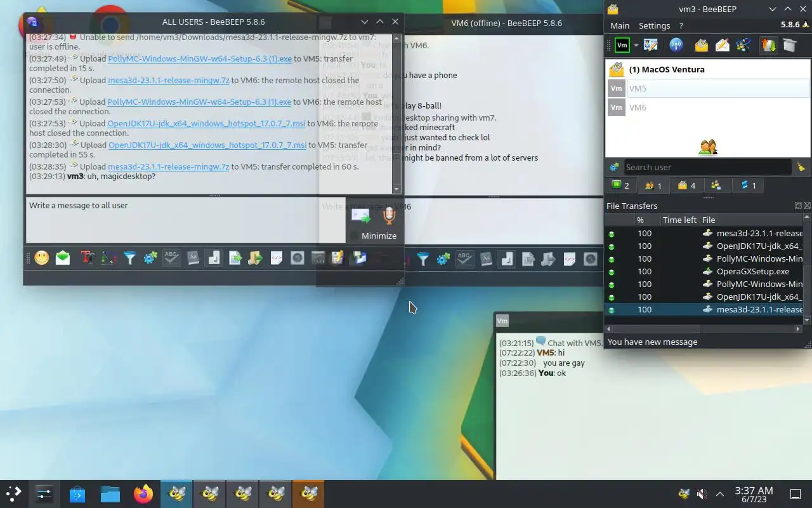Click green envelope icon in ALL USERS toolbar

coord(63,258)
